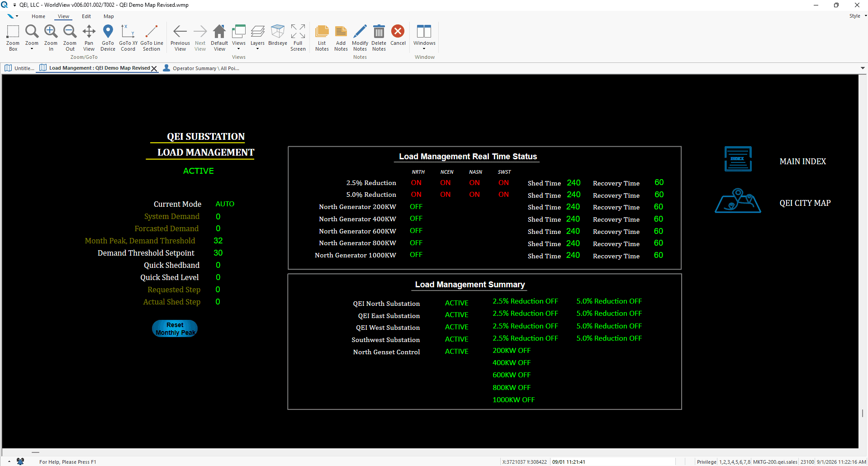Image resolution: width=868 pixels, height=466 pixels.
Task: Click QEI North Substation ACTIVE status
Action: (x=456, y=303)
